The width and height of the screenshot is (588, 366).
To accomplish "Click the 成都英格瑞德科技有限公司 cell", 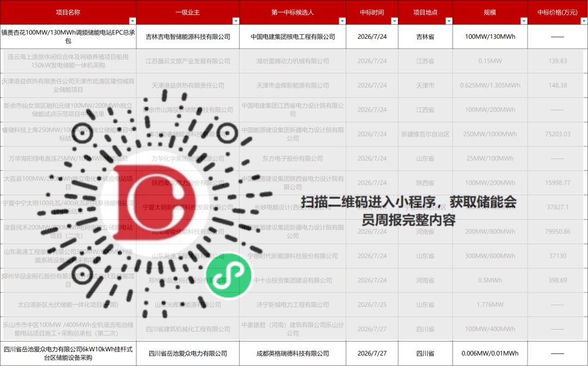I will (x=292, y=353).
